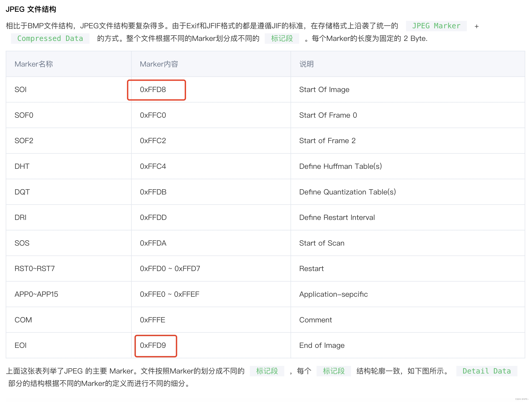Select the '0xFFE0 ~ 0xFFEF' value cell

(x=211, y=294)
